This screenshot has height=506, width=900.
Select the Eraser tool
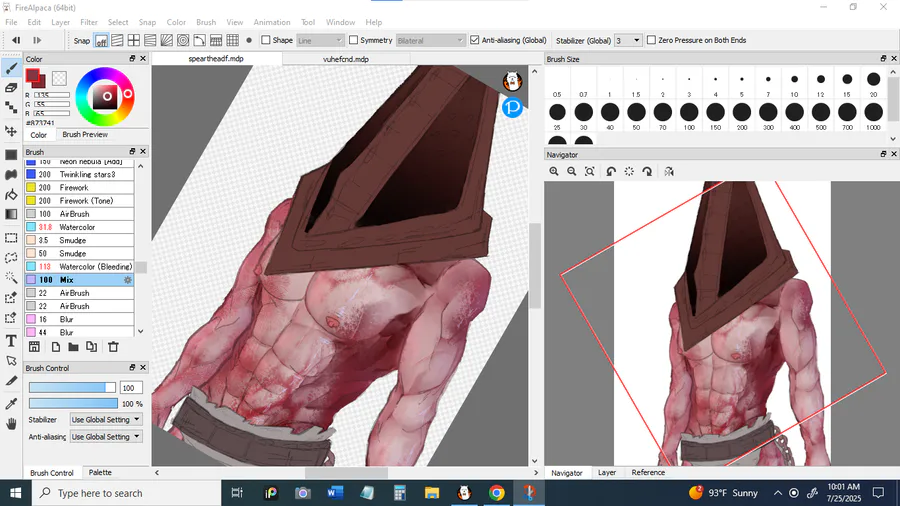11,88
